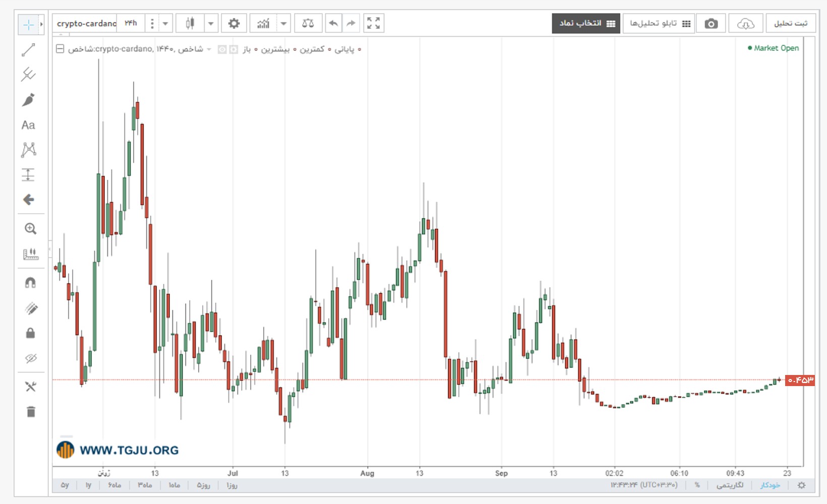
Task: Click the zoom in magnifier tool
Action: tap(30, 229)
